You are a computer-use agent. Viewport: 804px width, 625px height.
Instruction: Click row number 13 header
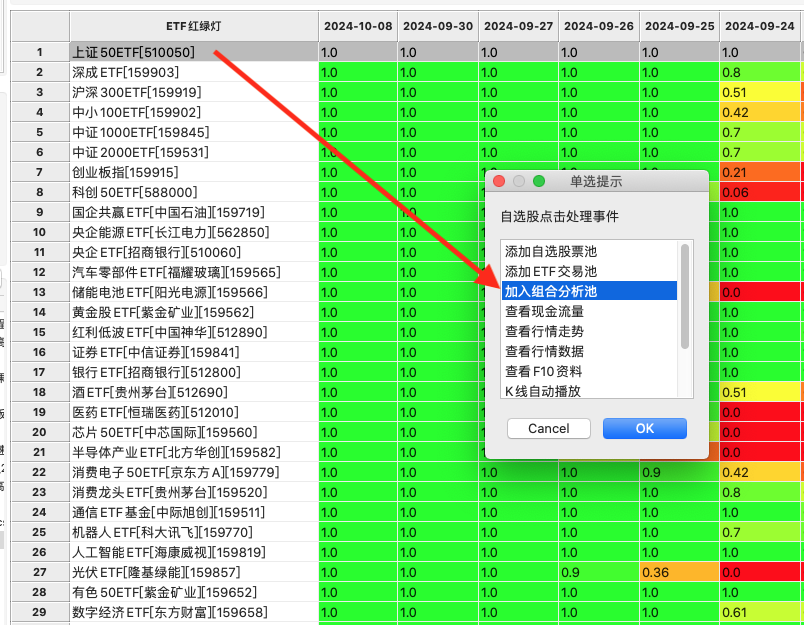coord(40,292)
